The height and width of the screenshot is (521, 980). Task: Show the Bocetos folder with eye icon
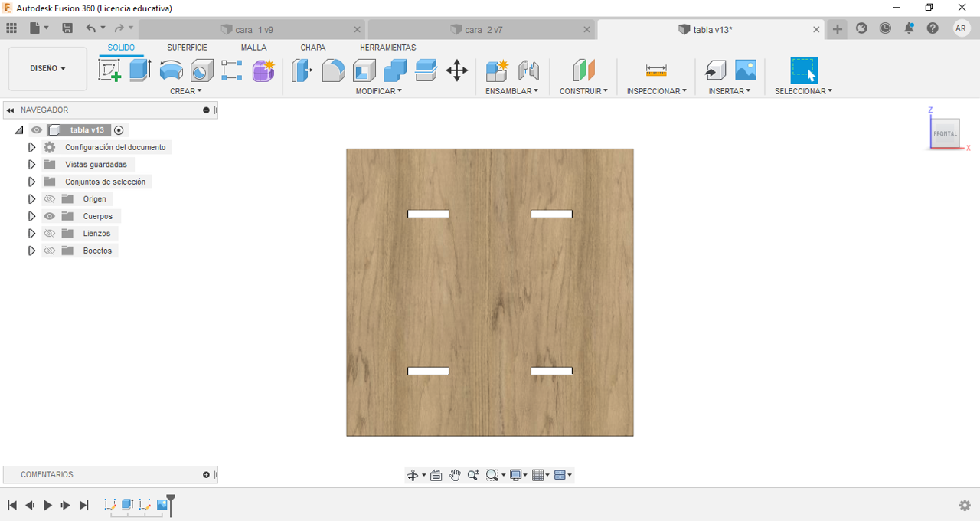coord(50,251)
